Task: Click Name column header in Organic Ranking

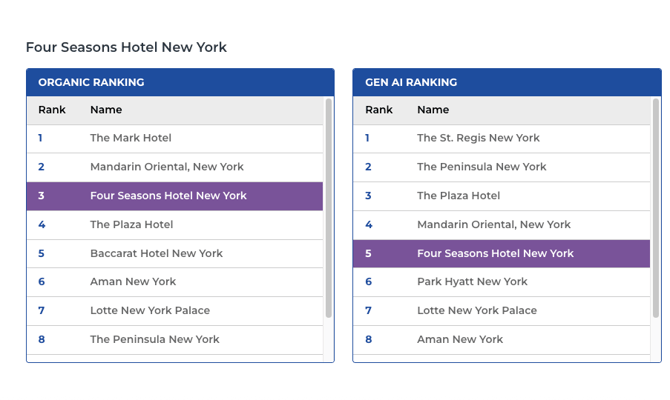Action: tap(106, 110)
